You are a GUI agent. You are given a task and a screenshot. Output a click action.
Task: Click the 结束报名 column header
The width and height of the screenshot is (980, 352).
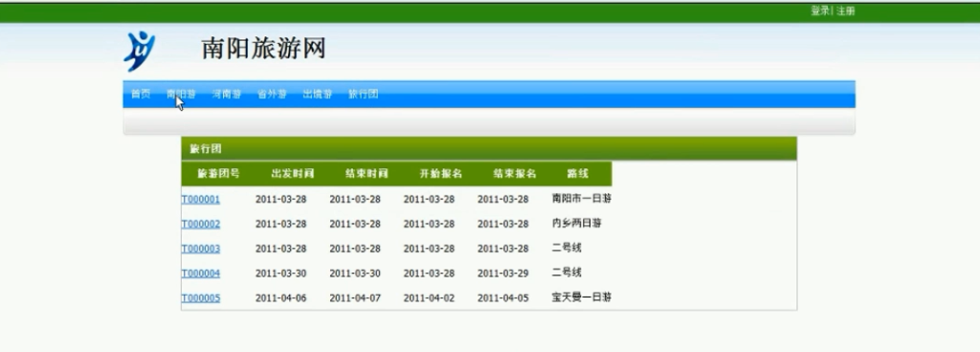coord(515,173)
